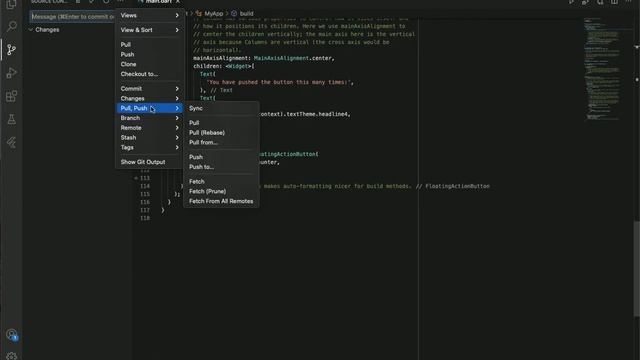Select Show Git Output
This screenshot has width=640, height=360.
pyautogui.click(x=149, y=162)
